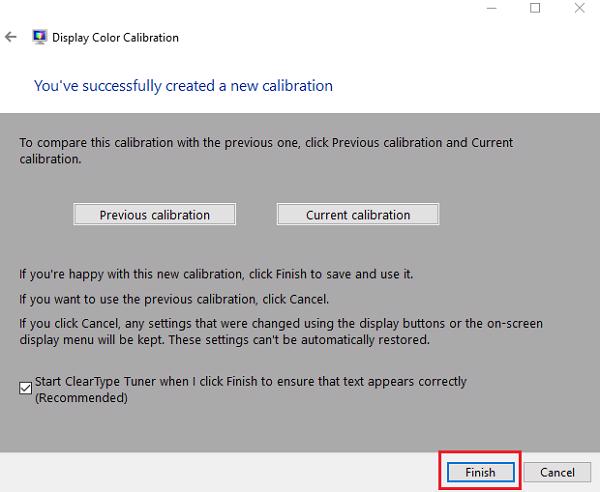Click the empty gray panel area below the checkbox

click(x=300, y=427)
